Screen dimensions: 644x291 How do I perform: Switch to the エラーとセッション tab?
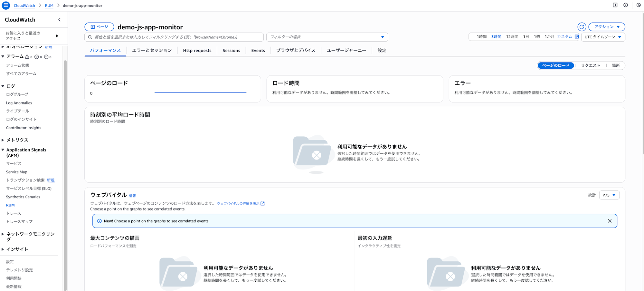(x=152, y=51)
